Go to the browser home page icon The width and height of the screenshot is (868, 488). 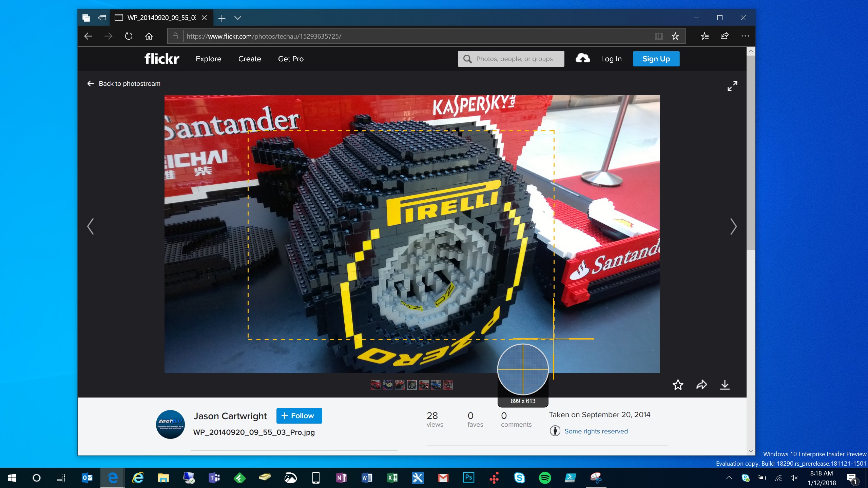pyautogui.click(x=149, y=36)
